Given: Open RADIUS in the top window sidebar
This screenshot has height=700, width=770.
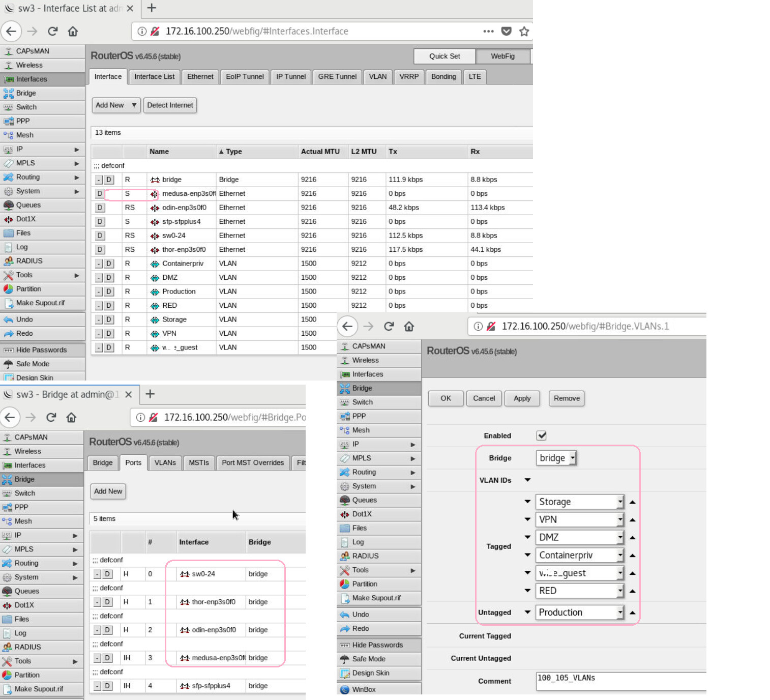Looking at the screenshot, I should tap(42, 261).
